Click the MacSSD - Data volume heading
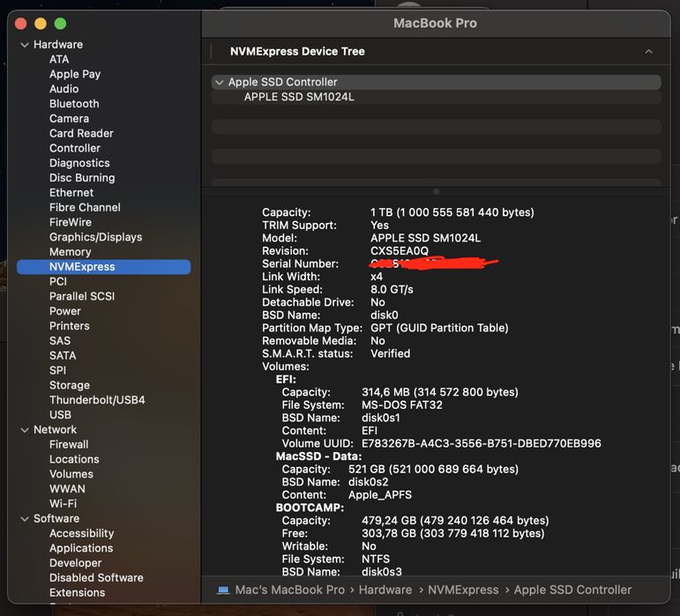The width and height of the screenshot is (680, 616). 318,456
